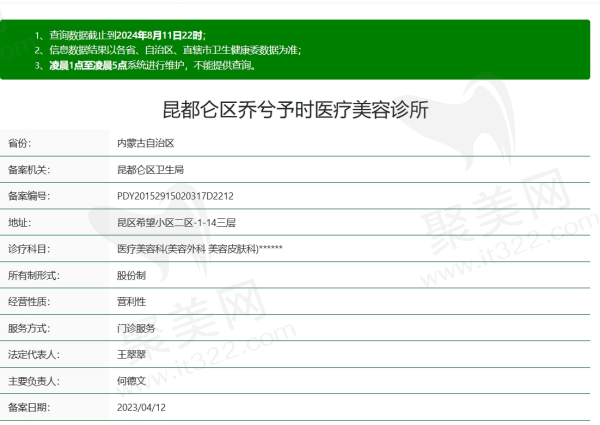Select the 备案日期 label
This screenshot has width=600, height=425.
29,407
